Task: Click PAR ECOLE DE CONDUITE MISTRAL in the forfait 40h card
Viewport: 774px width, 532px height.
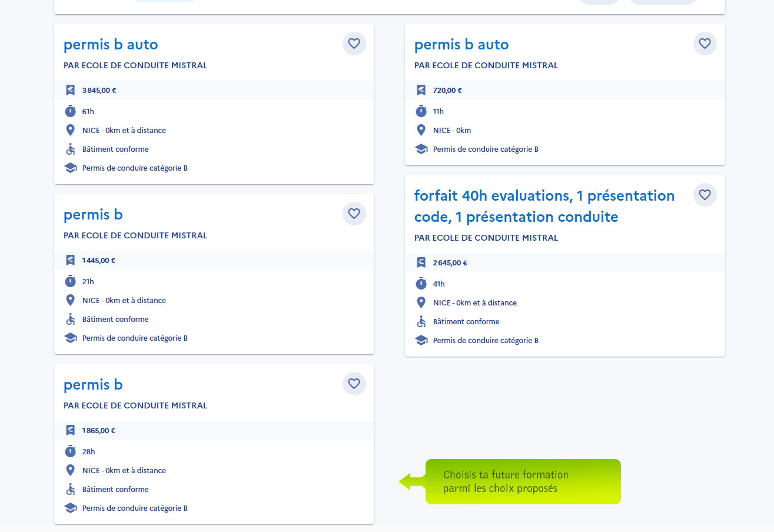Action: coord(486,238)
